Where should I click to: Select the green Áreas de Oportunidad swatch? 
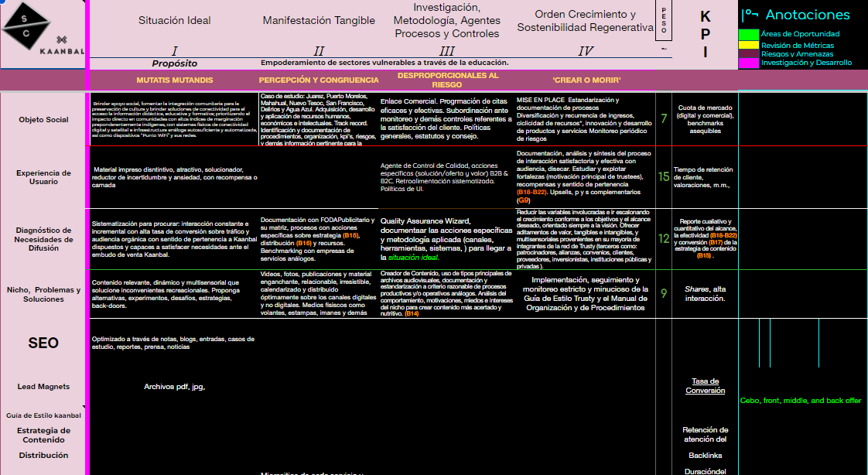point(749,34)
